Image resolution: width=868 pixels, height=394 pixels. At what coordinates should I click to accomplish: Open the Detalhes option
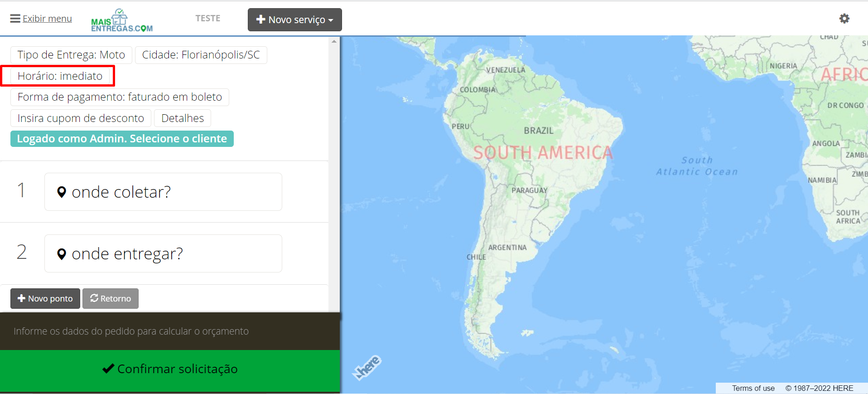coord(183,118)
